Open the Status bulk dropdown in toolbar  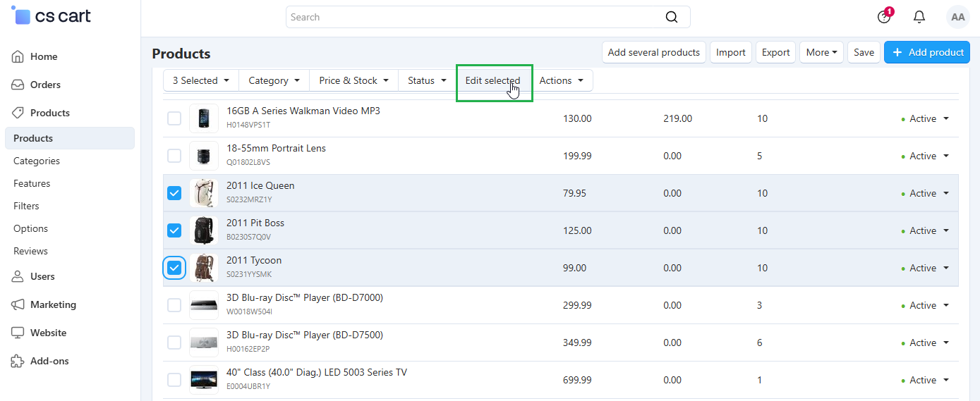(x=427, y=80)
